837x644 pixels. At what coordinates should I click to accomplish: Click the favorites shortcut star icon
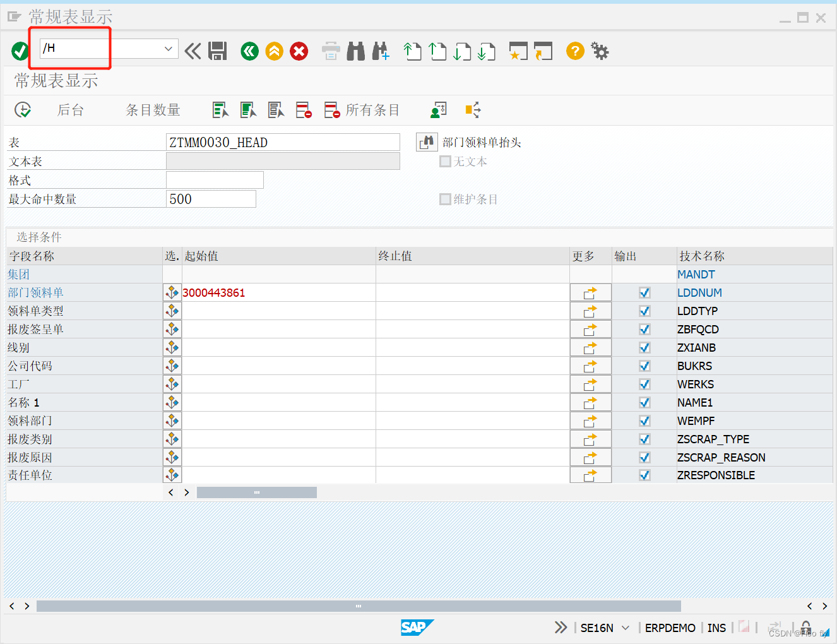click(518, 51)
